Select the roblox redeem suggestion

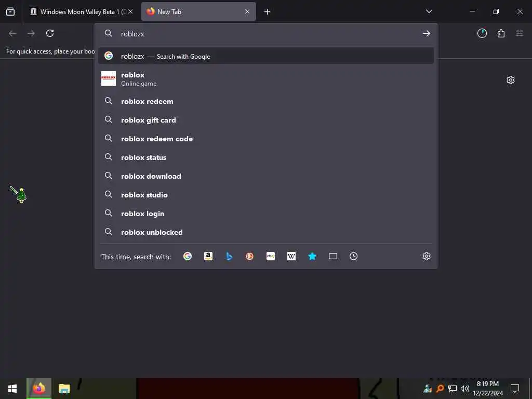coord(266,101)
